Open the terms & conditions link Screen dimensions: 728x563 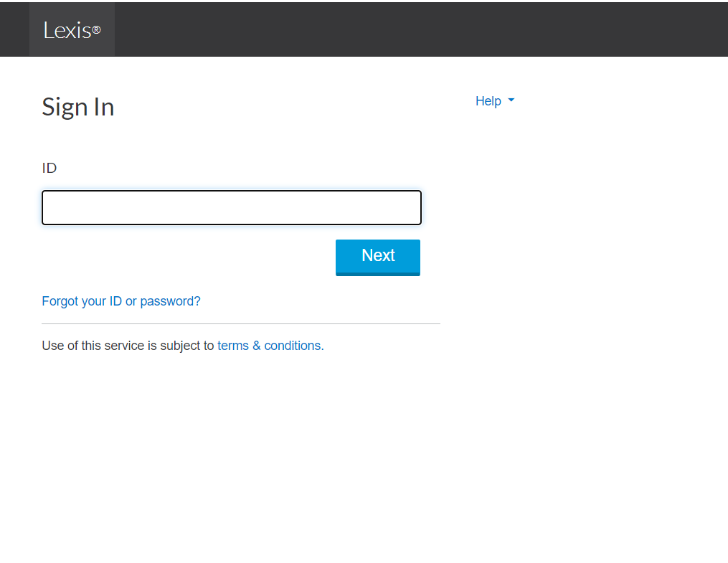coord(270,346)
